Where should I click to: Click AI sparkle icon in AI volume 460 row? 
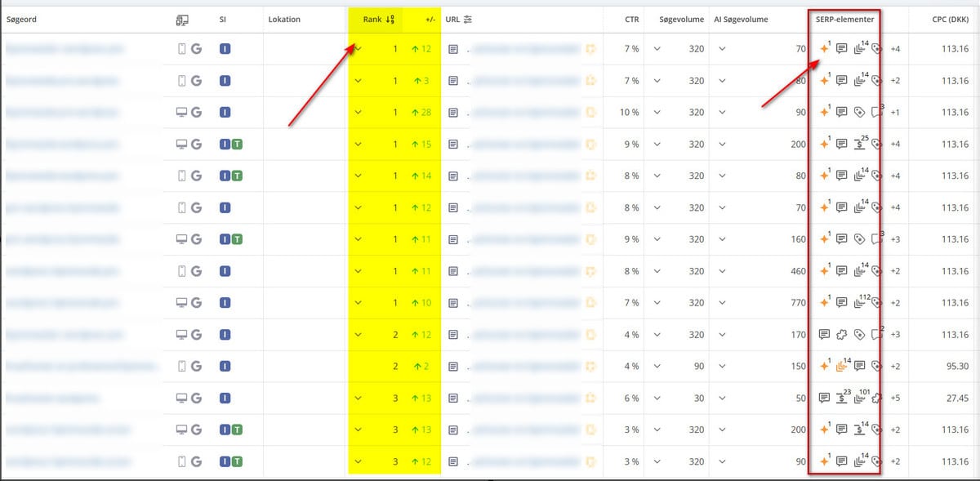(824, 271)
